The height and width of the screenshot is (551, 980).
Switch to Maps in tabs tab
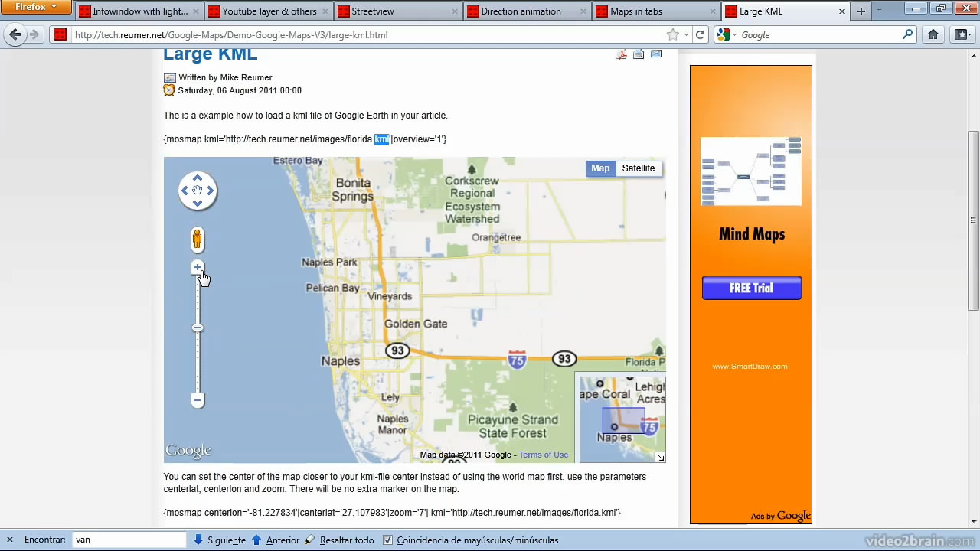(656, 11)
